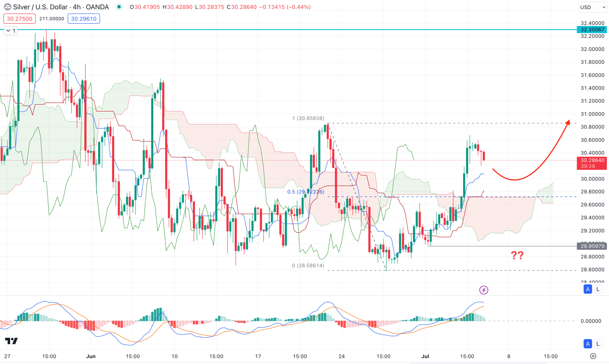Viewport: 609px width, 364px height.
Task: Select the Fib 0.5 level label
Action: 305,192
